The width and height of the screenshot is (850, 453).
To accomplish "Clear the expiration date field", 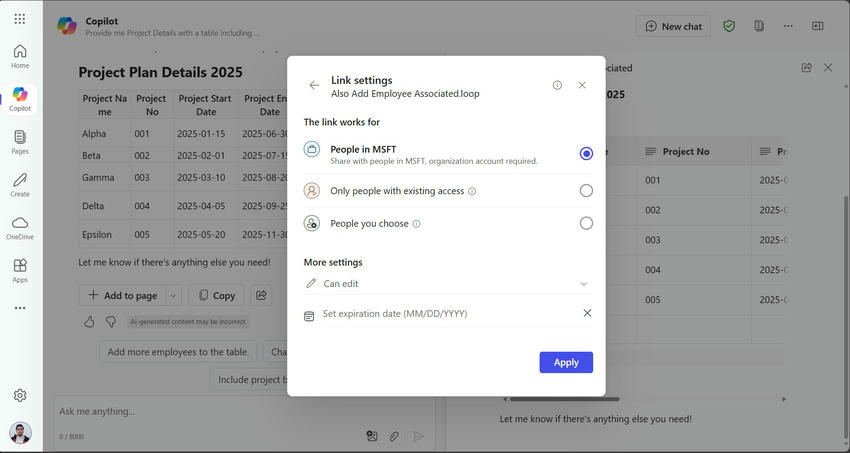I will [587, 313].
